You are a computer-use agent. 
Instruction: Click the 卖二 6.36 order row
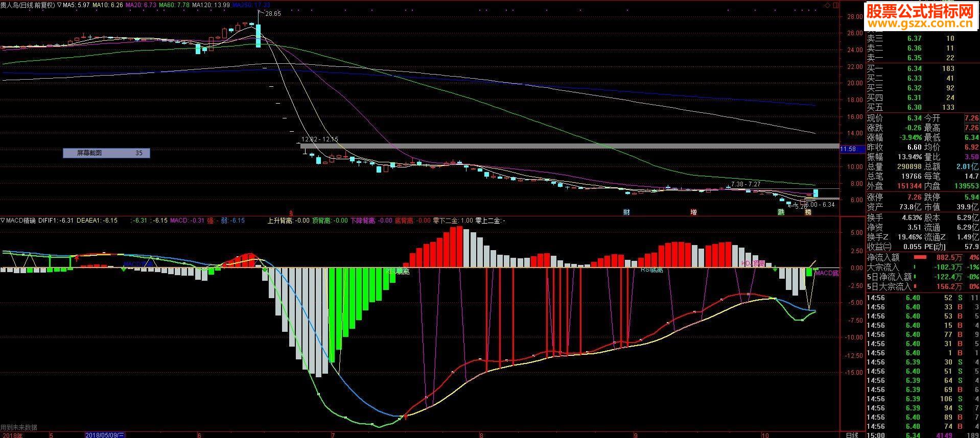pyautogui.click(x=923, y=48)
